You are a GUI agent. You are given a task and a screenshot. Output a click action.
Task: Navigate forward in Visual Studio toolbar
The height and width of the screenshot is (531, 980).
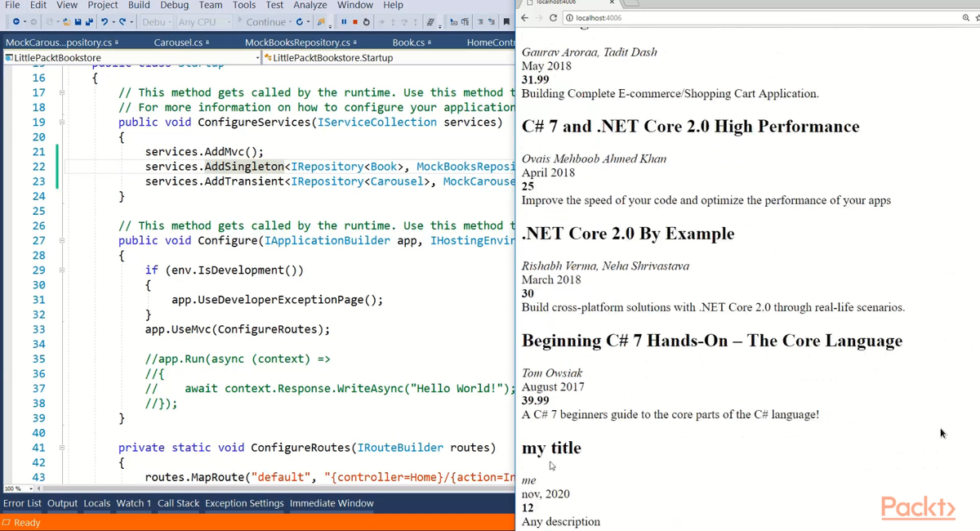tap(33, 22)
